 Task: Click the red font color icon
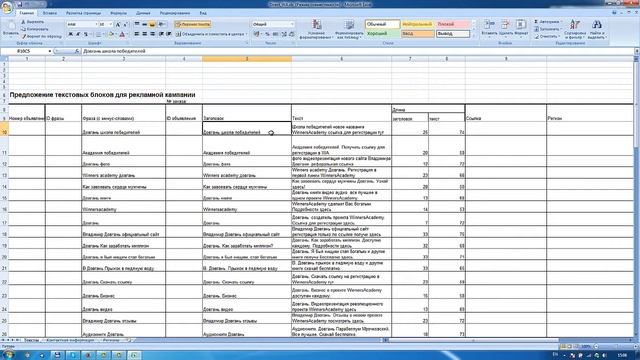pos(122,34)
